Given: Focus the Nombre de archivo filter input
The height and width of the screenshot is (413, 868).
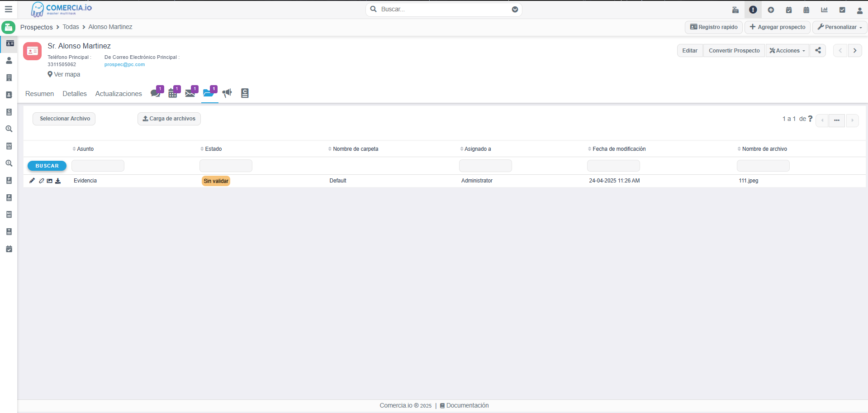Looking at the screenshot, I should pos(763,166).
